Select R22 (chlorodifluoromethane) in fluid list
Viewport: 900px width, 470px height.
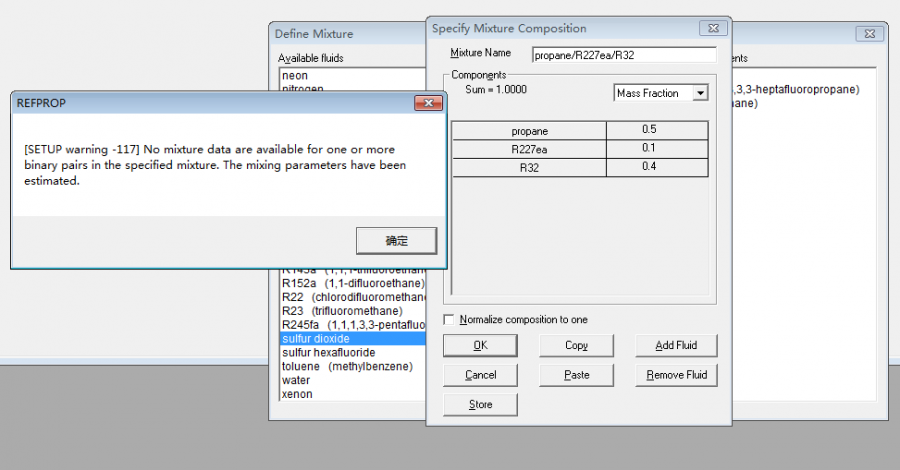(352, 297)
